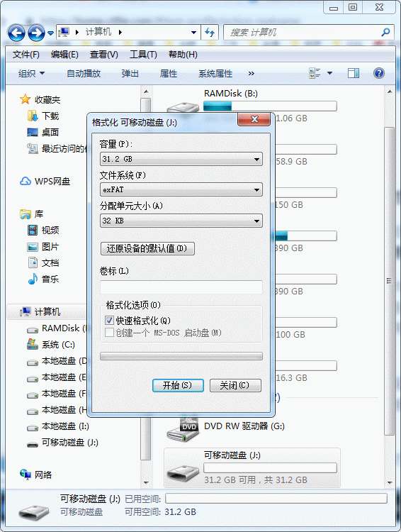Open Help via question mark icon
Image resolution: width=401 pixels, height=532 pixels.
coord(378,73)
